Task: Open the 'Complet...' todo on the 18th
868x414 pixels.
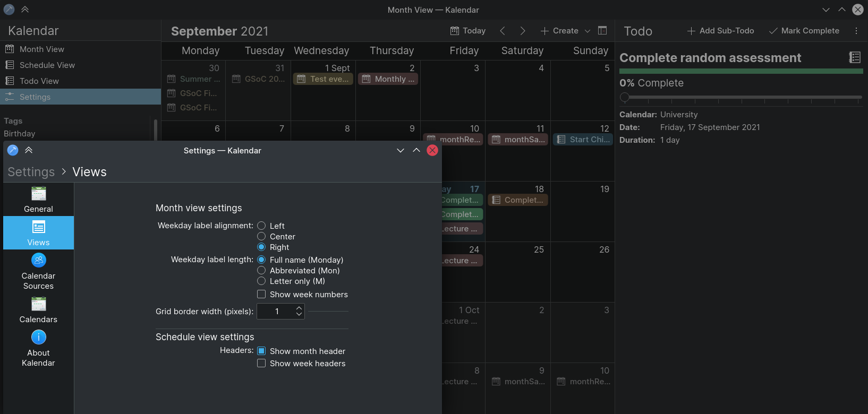Action: point(518,200)
